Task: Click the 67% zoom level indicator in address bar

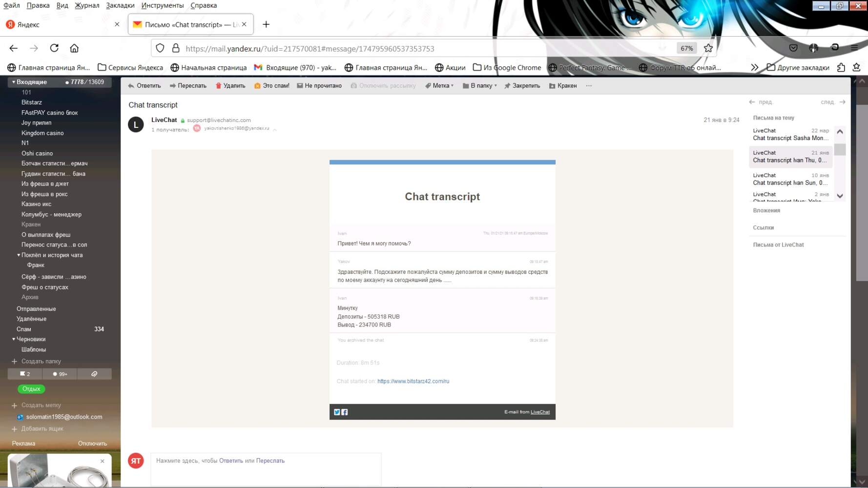Action: click(x=686, y=48)
